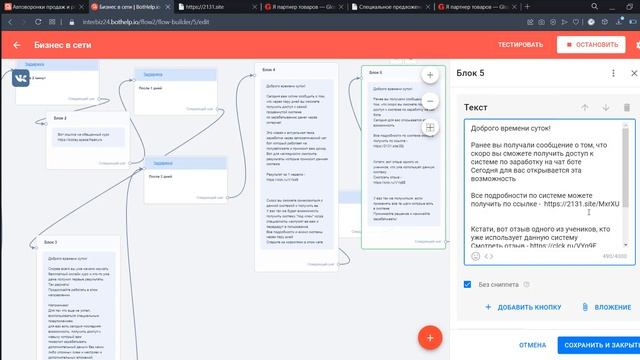This screenshot has height=360, width=640.
Task: Select the delay block После 2 дней
Action: point(186,180)
